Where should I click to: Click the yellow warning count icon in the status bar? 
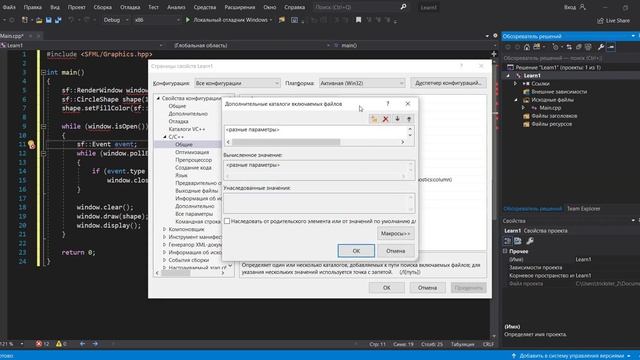point(59,344)
